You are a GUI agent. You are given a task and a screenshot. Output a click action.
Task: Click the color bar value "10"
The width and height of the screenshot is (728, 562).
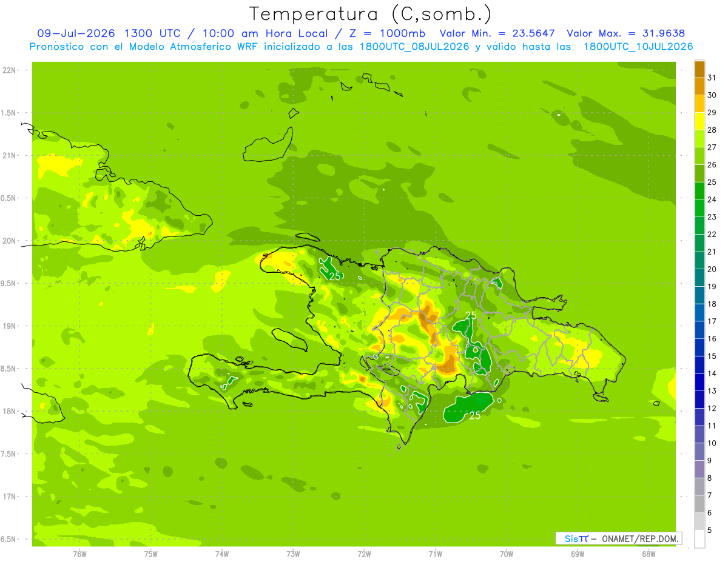712,443
